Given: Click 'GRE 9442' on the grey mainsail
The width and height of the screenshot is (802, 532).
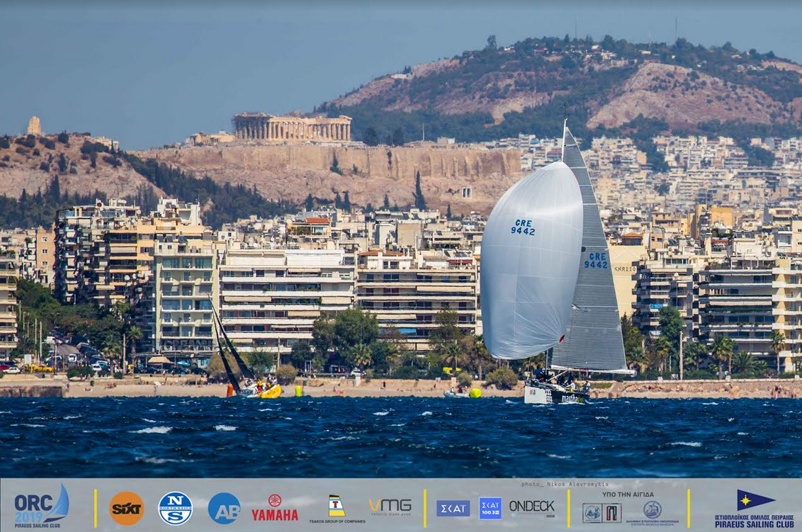Looking at the screenshot, I should 596,261.
